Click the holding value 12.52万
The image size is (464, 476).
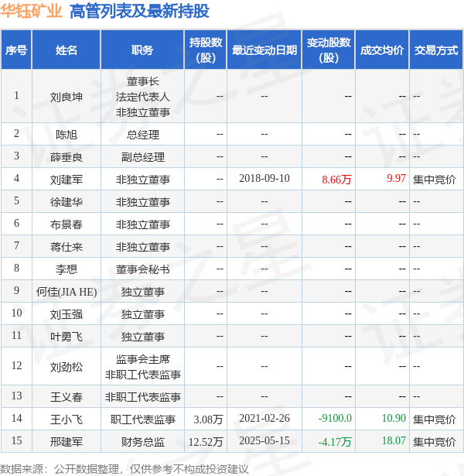206,442
